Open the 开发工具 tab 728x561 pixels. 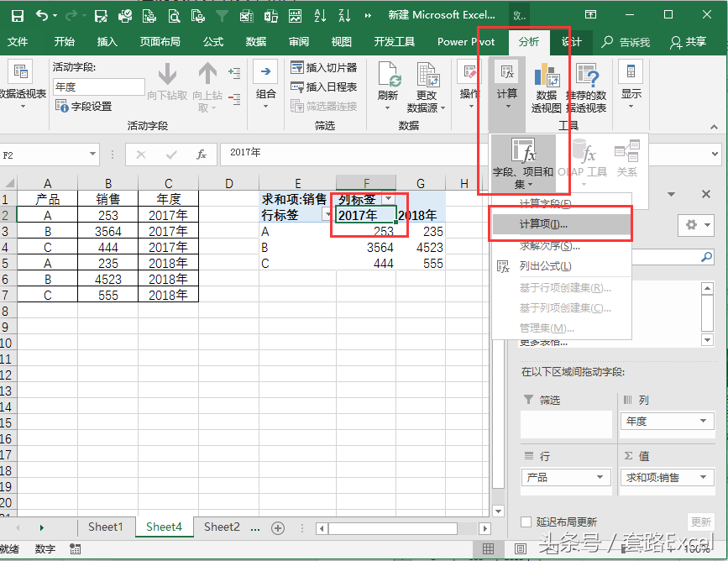click(x=395, y=42)
